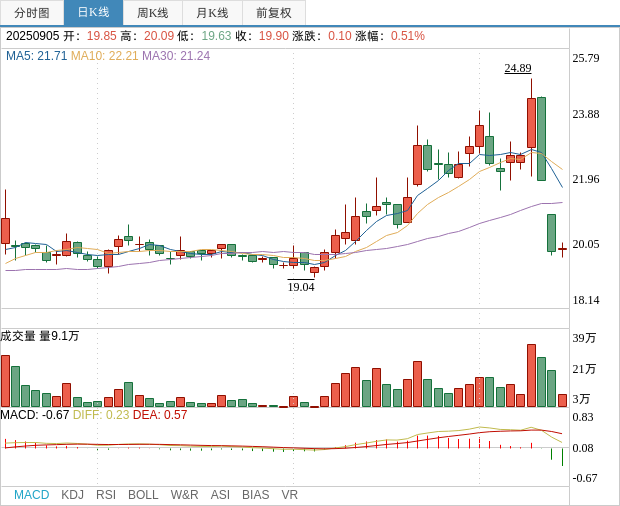Open the 周K线 tab
Screen dimensions: 620x506
(x=153, y=13)
